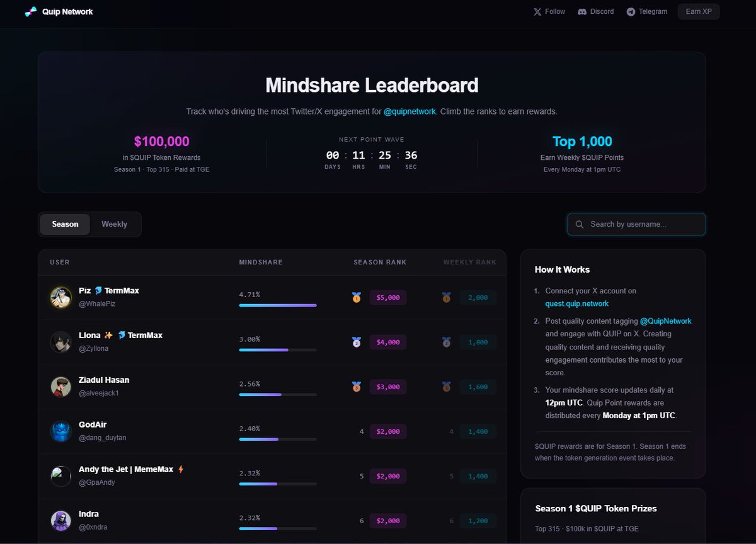The height and width of the screenshot is (544, 756).
Task: Click the USER column header
Action: point(60,263)
